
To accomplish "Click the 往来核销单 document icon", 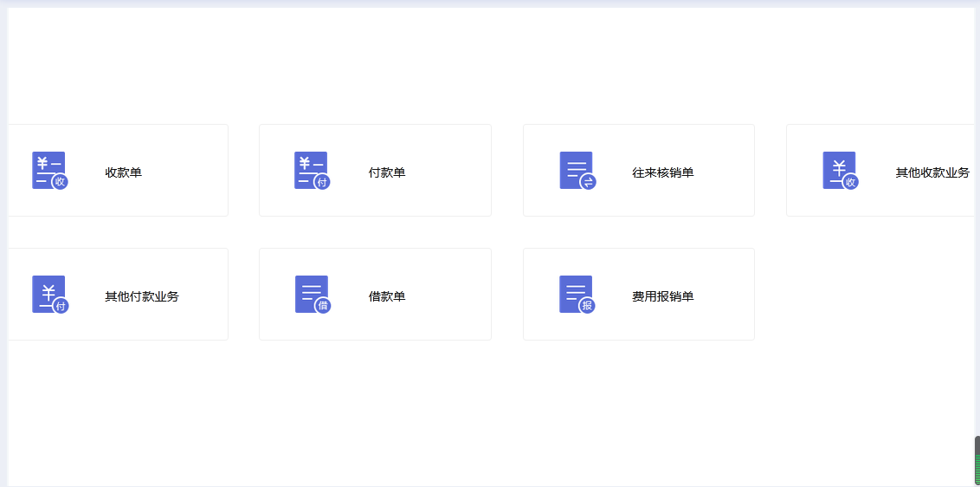I will click(577, 171).
